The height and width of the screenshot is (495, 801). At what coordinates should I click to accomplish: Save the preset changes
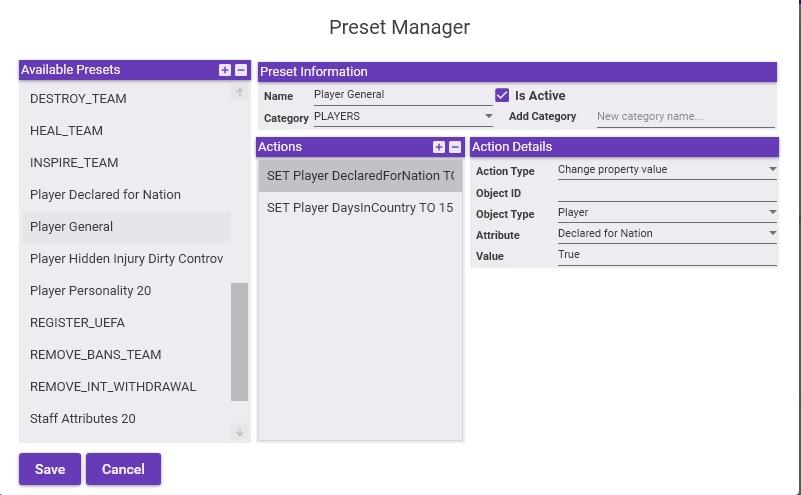coord(50,469)
